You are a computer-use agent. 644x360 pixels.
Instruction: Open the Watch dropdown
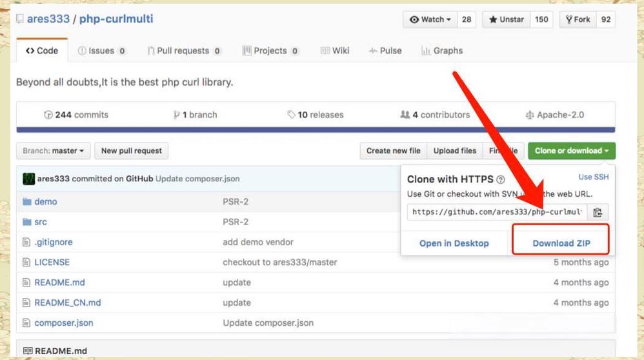click(x=430, y=19)
